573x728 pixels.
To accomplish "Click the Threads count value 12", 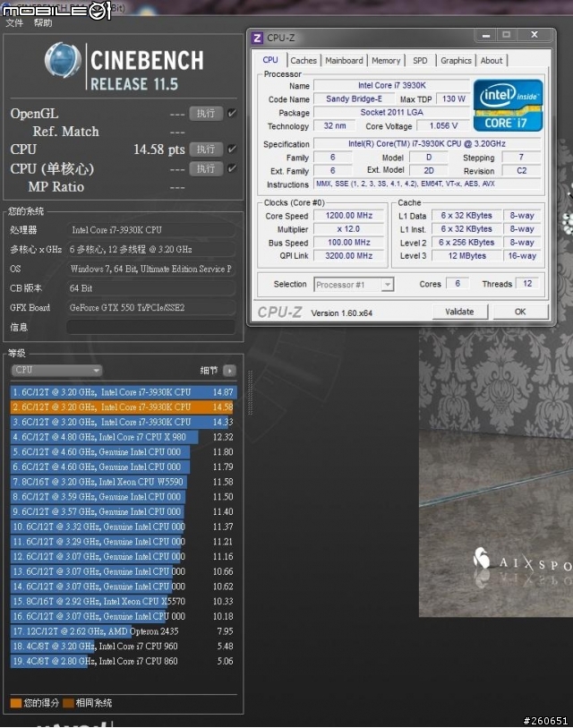I will tap(527, 284).
